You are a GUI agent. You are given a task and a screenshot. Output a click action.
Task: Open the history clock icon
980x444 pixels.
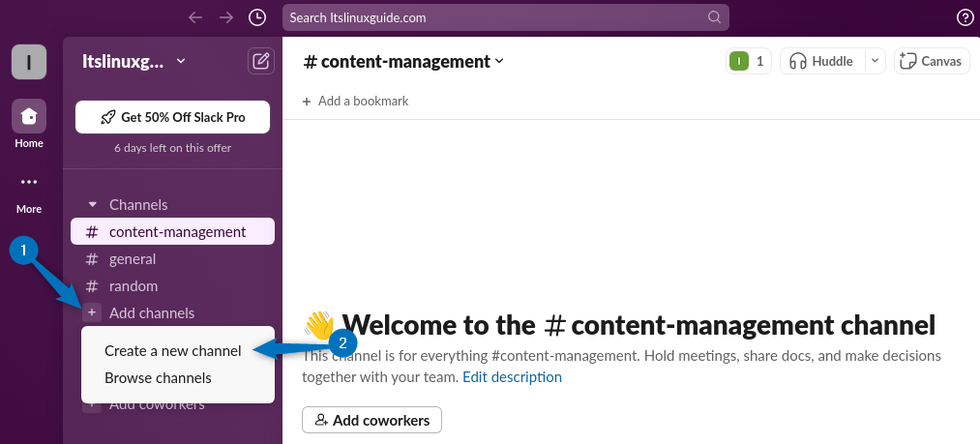(x=256, y=17)
